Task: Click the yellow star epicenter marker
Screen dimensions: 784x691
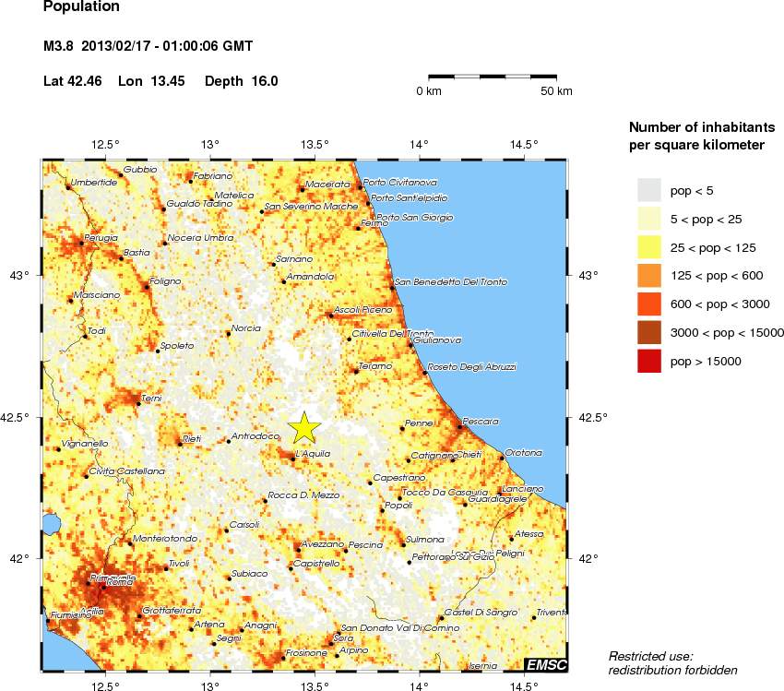Action: pos(304,428)
